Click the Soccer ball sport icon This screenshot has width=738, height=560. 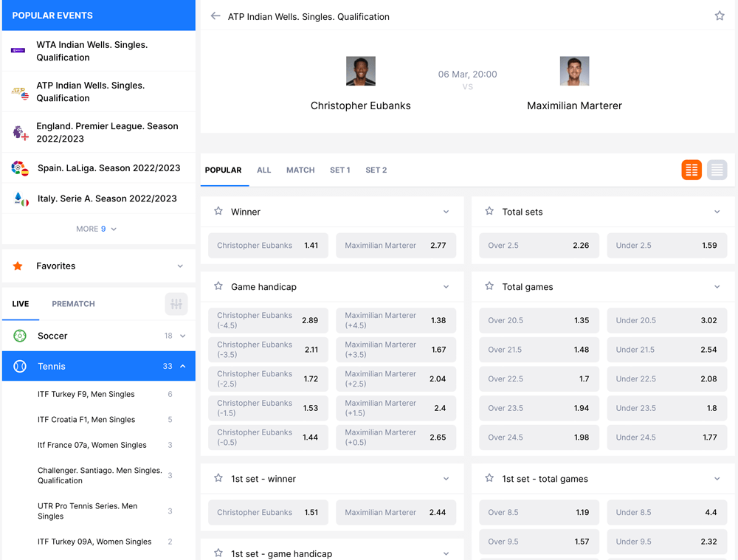point(20,336)
